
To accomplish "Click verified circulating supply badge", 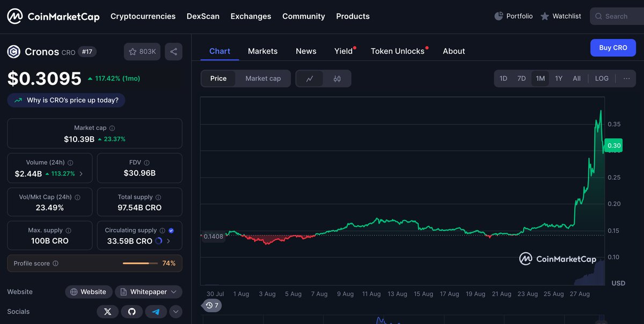I will pyautogui.click(x=171, y=230).
